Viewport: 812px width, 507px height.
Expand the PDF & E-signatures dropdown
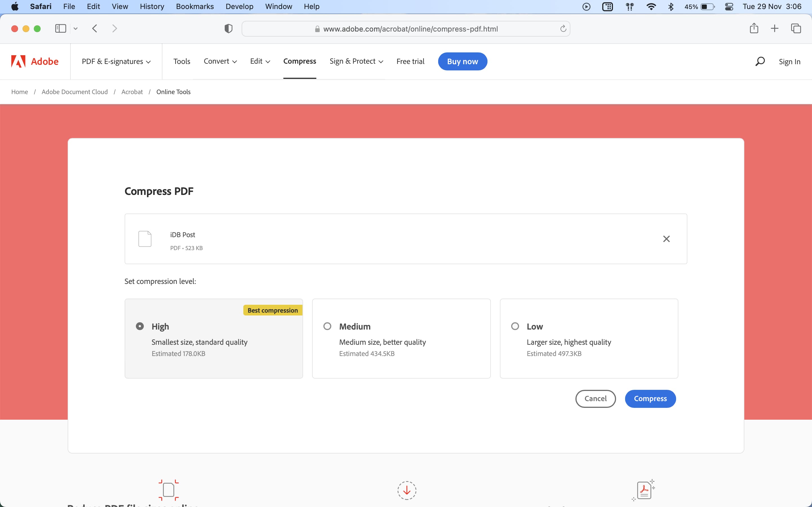[116, 61]
